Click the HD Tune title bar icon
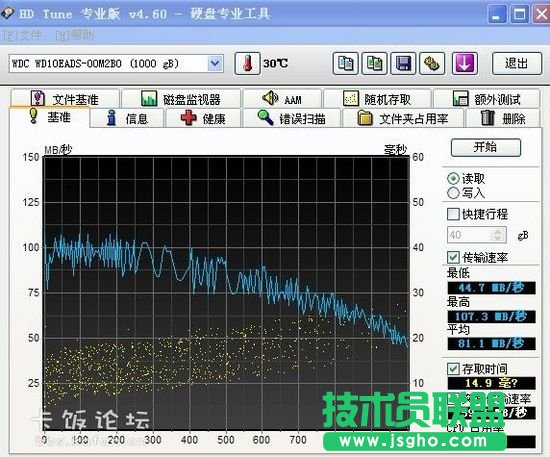Screen dimensions: 550x457 (x=8, y=13)
